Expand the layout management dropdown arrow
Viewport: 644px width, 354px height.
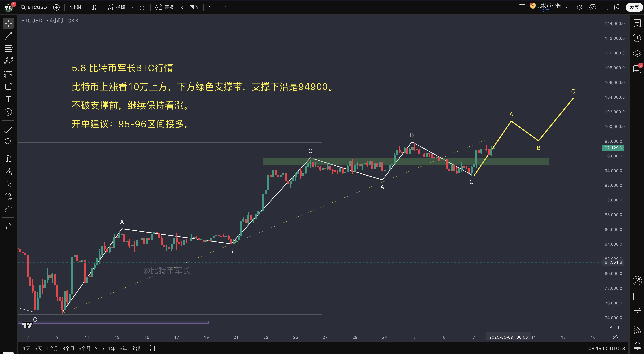[x=567, y=7]
